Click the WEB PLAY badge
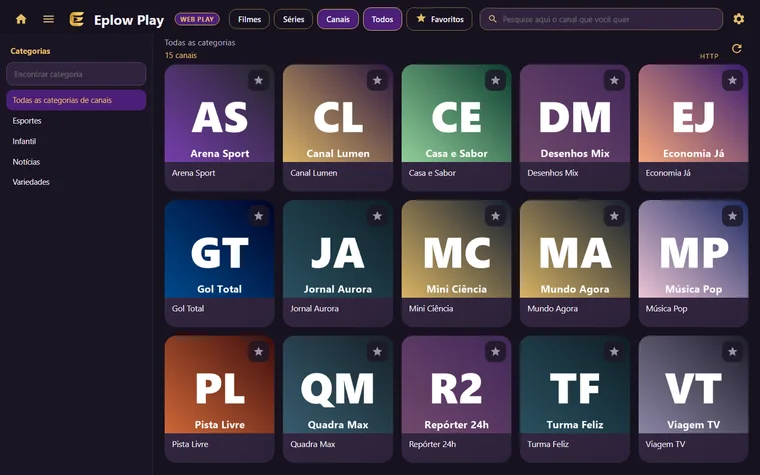 (197, 19)
